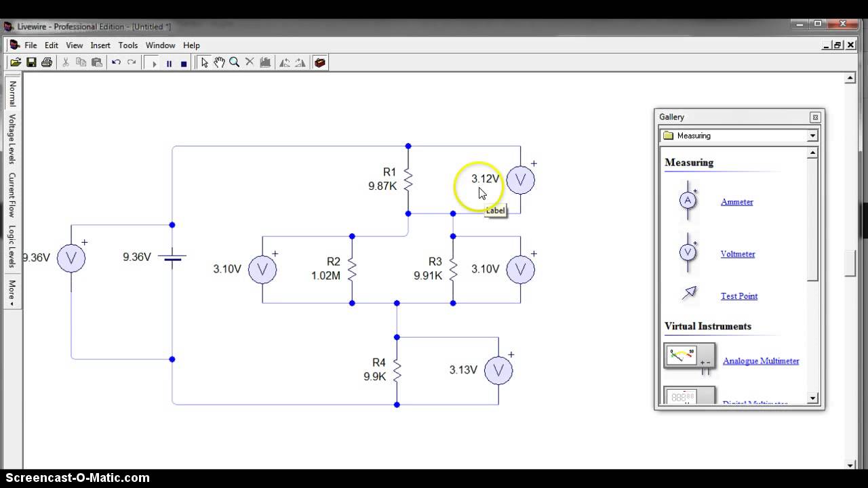Image resolution: width=868 pixels, height=488 pixels.
Task: Open the Help menu
Action: point(191,45)
